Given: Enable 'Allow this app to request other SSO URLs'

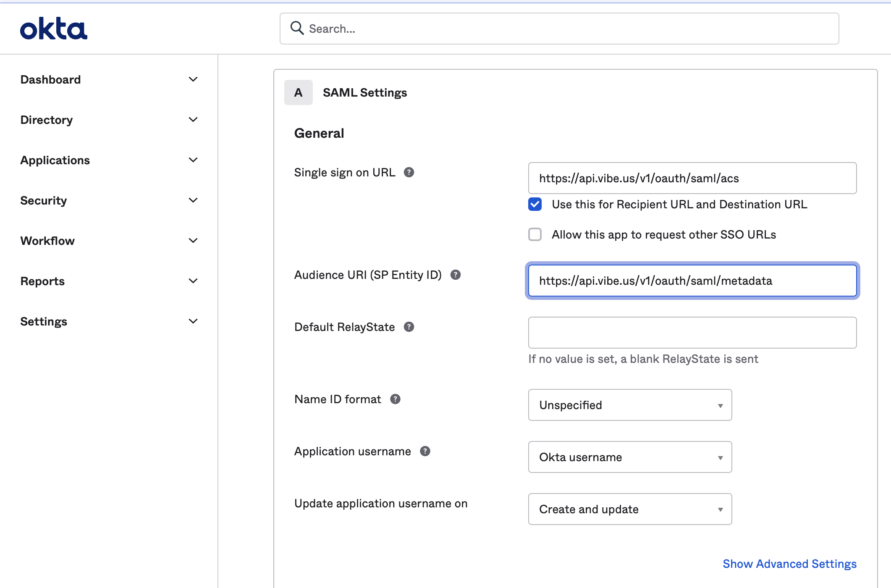Looking at the screenshot, I should (535, 234).
